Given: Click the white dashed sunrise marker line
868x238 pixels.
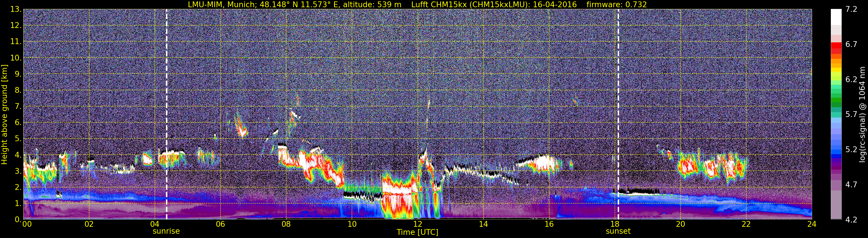Looking at the screenshot, I should (x=167, y=114).
